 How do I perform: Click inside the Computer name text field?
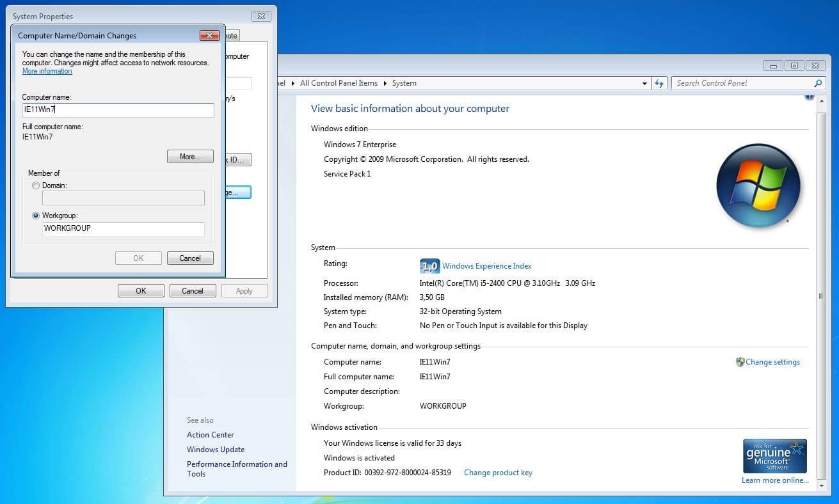[118, 109]
